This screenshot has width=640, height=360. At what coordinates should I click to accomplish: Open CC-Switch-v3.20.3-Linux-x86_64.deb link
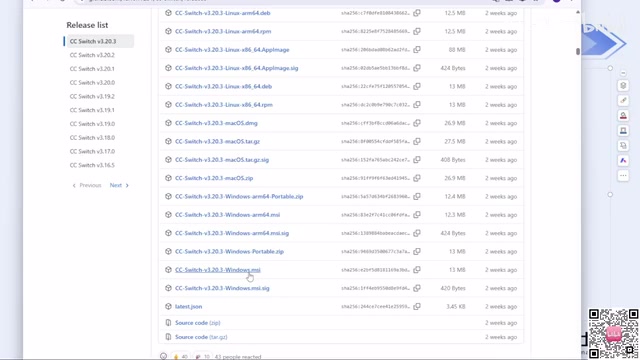click(223, 86)
